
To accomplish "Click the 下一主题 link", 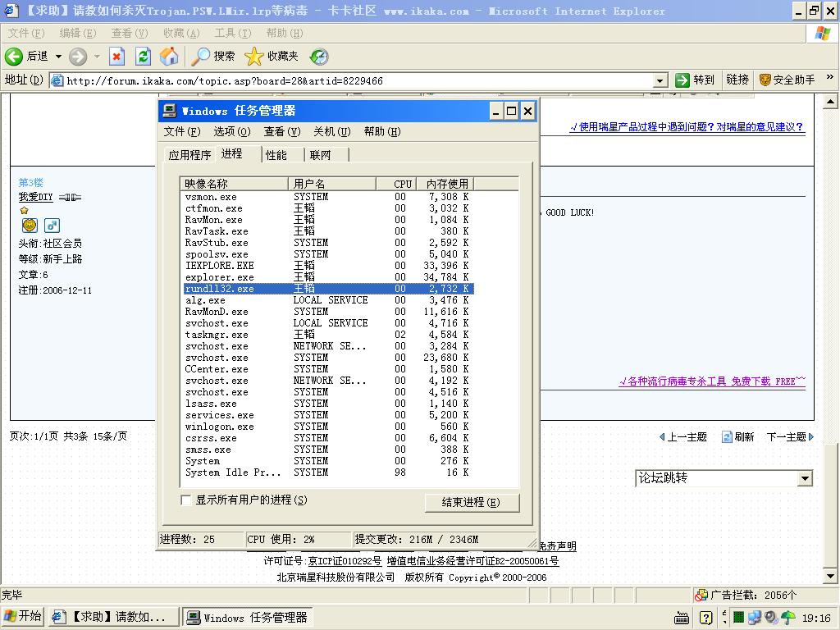I will pyautogui.click(x=787, y=437).
